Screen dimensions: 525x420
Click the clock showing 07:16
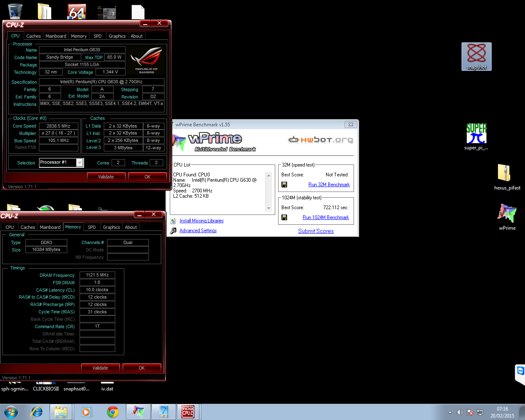(x=502, y=409)
